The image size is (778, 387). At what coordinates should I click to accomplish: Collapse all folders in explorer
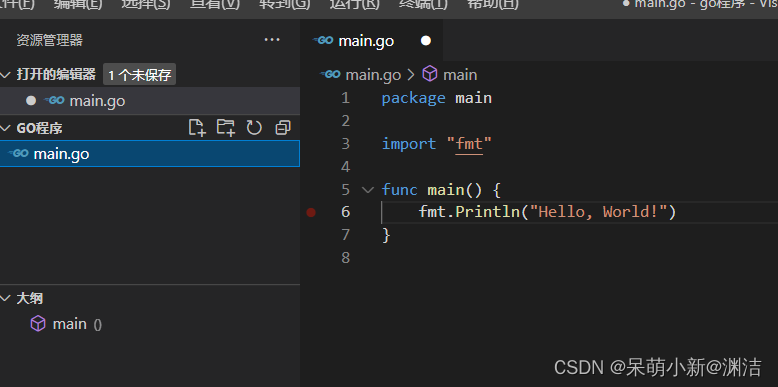coord(282,128)
